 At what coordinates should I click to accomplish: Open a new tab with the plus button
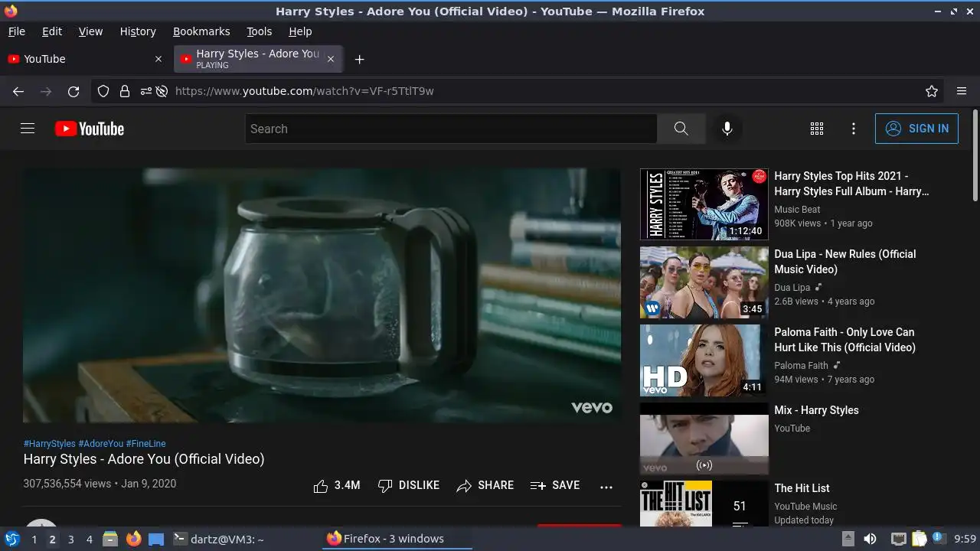359,59
